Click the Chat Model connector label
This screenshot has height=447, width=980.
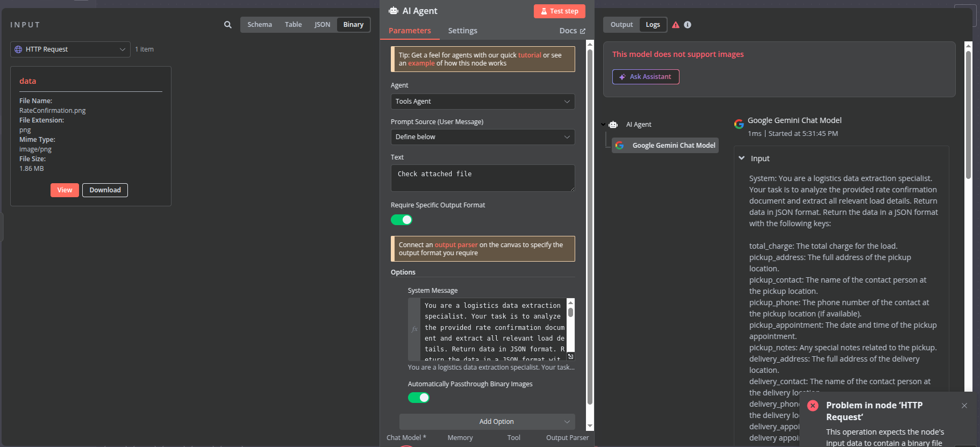pos(406,438)
